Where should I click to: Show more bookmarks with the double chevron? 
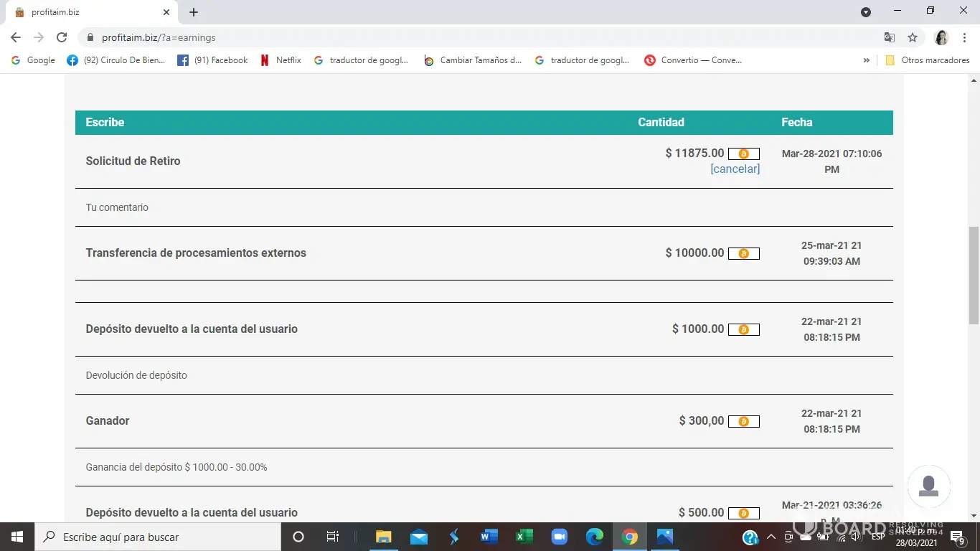(867, 60)
